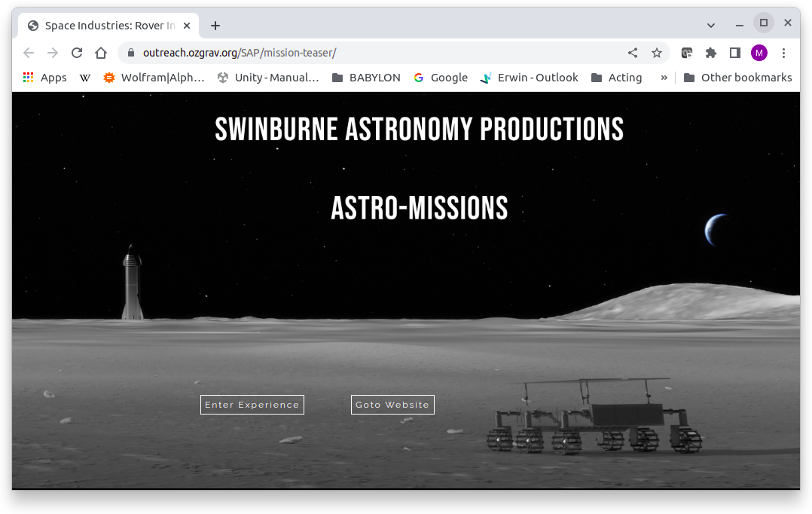
Task: Reload the mission-teaser page
Action: (77, 53)
